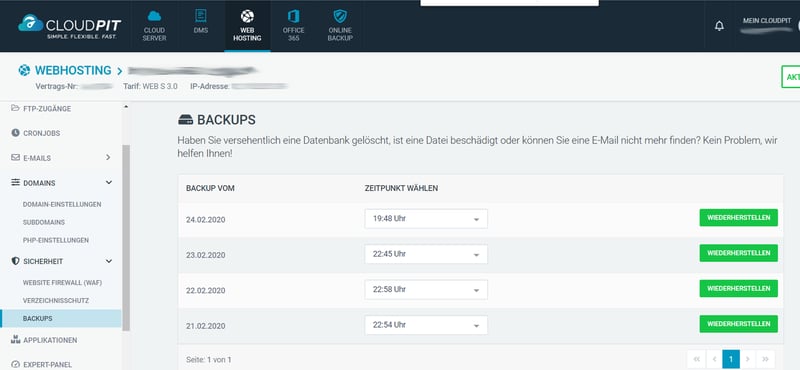Select Backups in sidebar
Screen dimensions: 800x370
[x=61, y=318]
